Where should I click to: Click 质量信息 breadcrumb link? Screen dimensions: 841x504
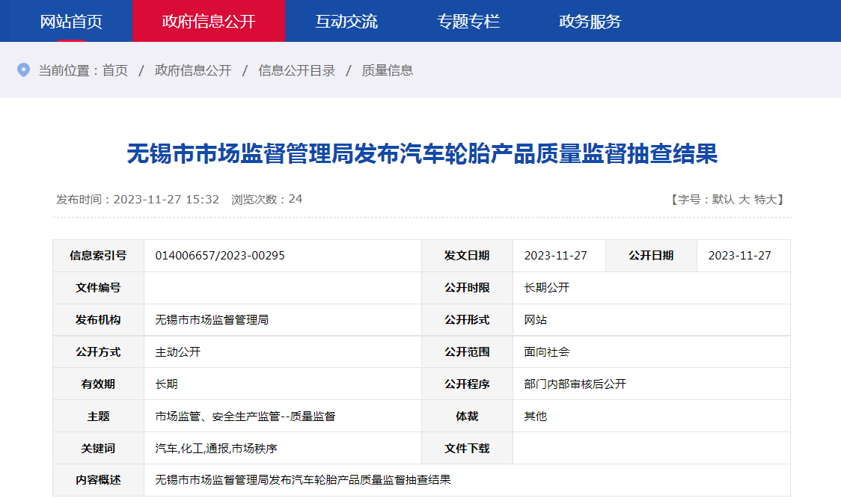(x=388, y=70)
